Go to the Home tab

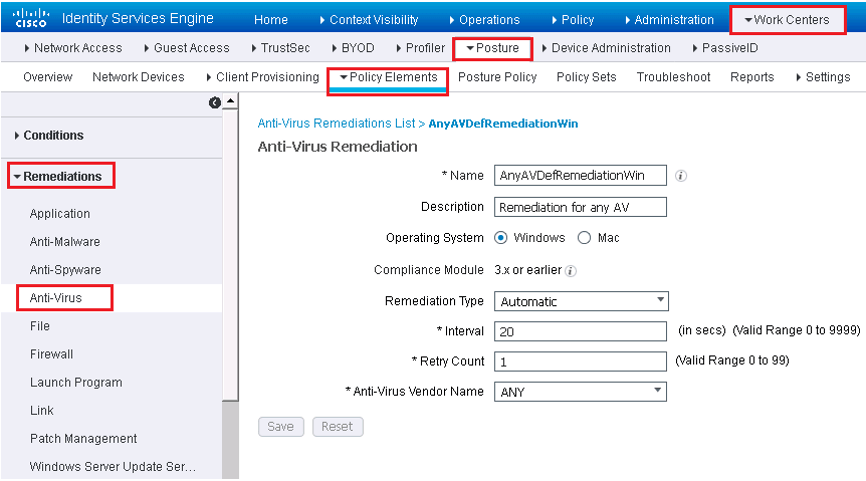point(271,20)
